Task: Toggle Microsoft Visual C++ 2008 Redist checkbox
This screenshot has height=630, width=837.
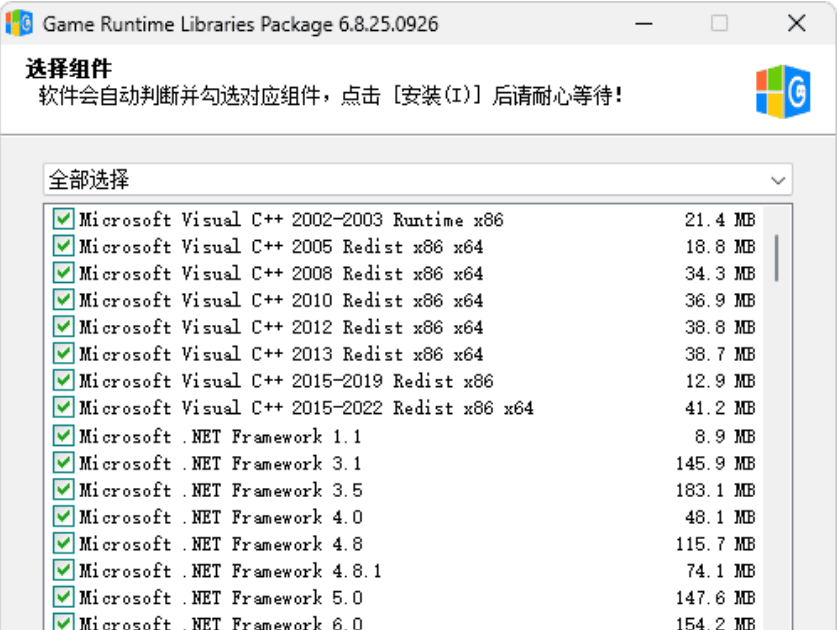Action: pyautogui.click(x=62, y=273)
